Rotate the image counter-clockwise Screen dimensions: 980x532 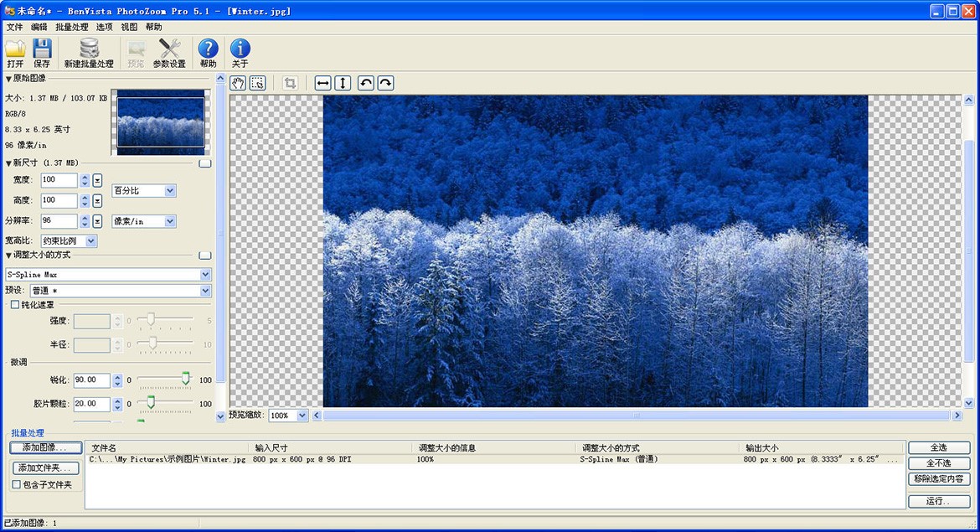(x=366, y=83)
